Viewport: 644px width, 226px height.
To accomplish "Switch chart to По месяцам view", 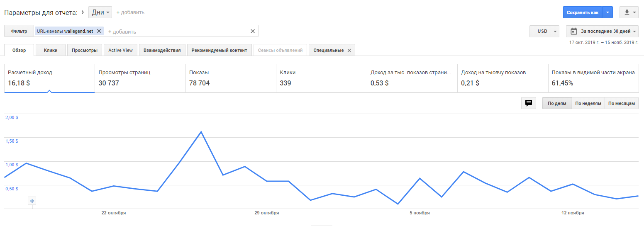I will pos(621,103).
